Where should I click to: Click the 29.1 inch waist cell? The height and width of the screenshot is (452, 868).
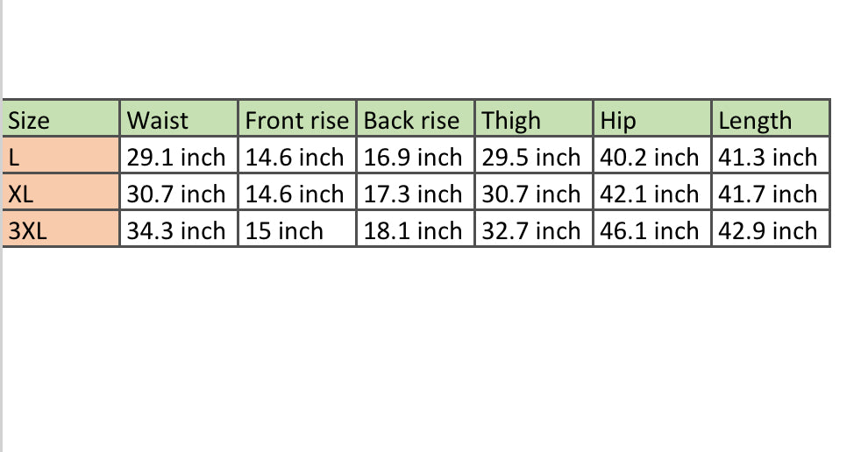(x=179, y=157)
